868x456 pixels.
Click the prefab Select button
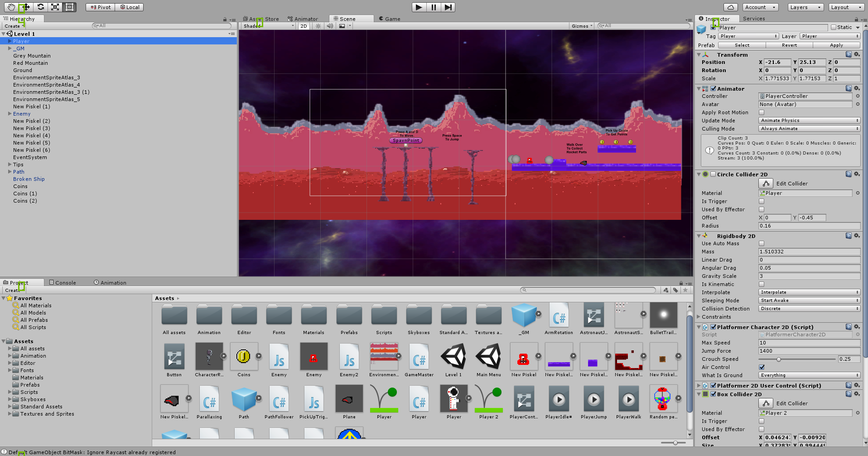(x=742, y=45)
